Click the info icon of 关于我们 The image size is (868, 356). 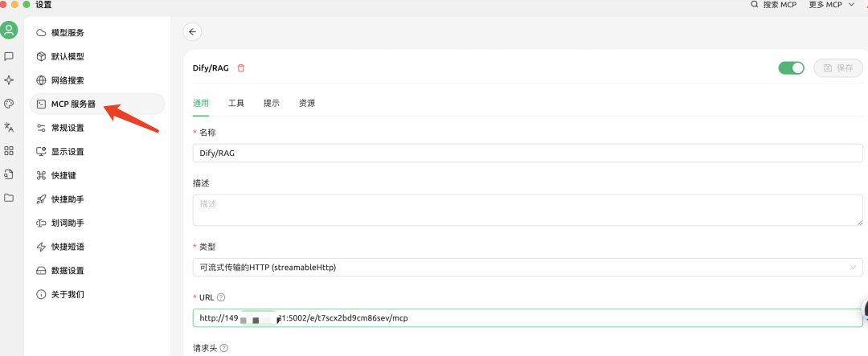[x=41, y=295]
